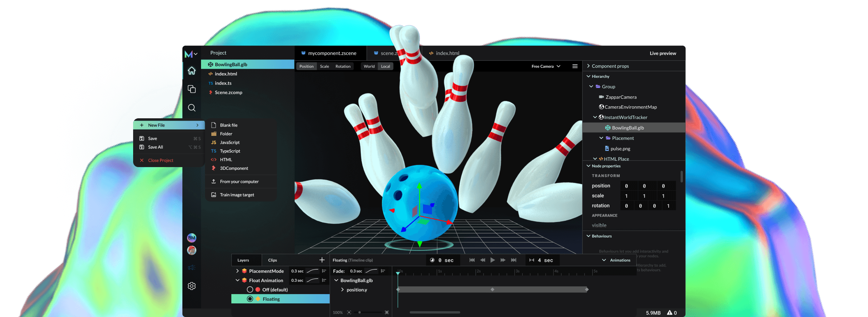
Task: Click the plus icon to add a clip
Action: (322, 260)
